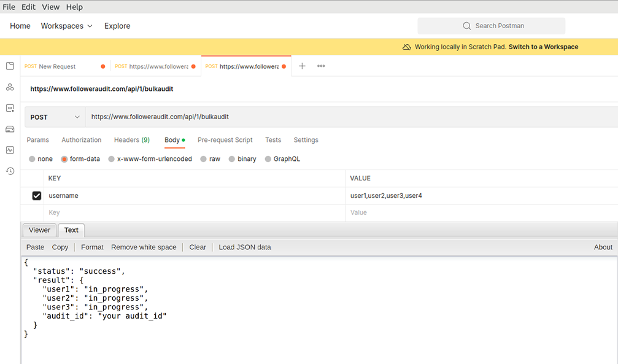This screenshot has width=618, height=364.
Task: Open the Environments sidebar panel
Action: (10, 108)
